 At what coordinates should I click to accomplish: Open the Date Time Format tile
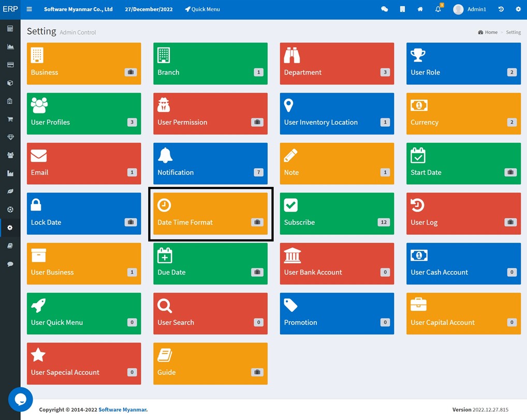tap(210, 214)
